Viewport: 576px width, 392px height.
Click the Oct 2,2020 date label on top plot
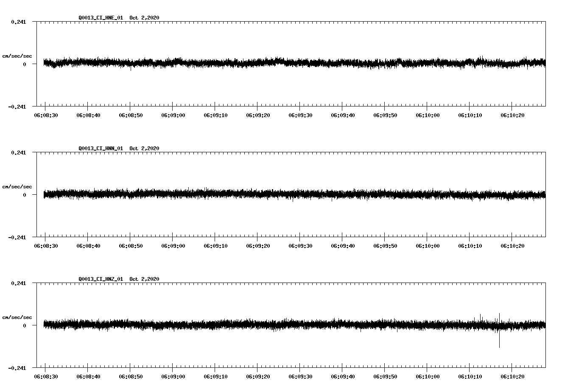point(144,18)
